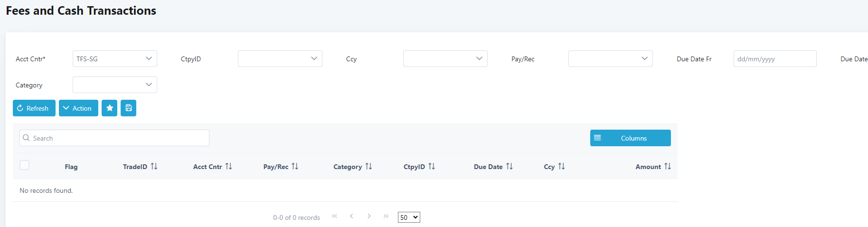868x227 pixels.
Task: Click the star favorite icon button
Action: pyautogui.click(x=109, y=108)
